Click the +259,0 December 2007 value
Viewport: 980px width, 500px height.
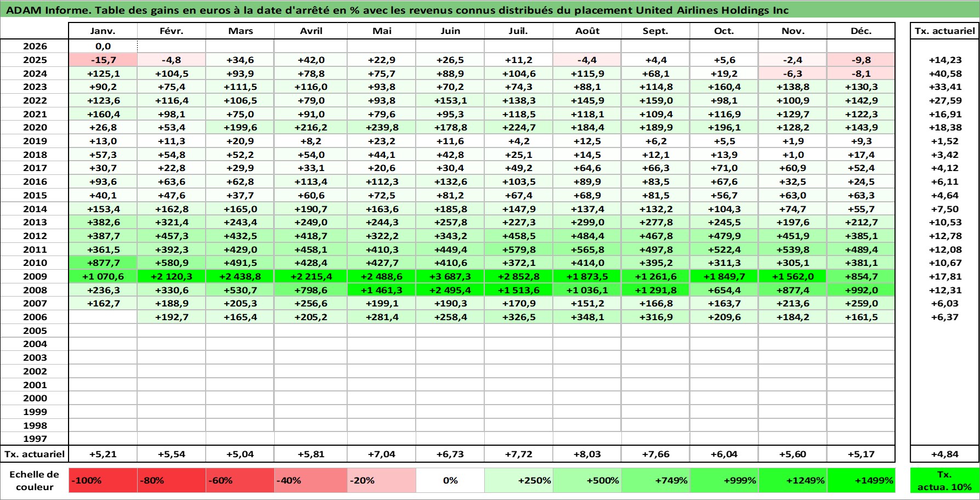861,303
